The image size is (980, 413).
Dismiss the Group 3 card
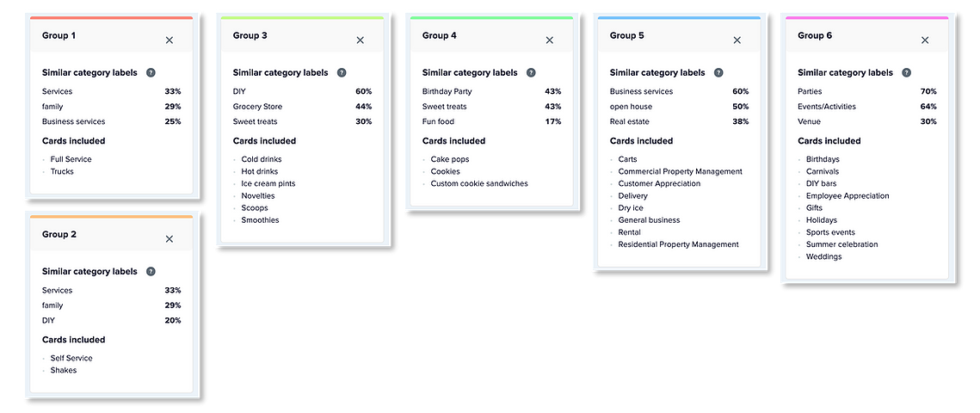360,40
